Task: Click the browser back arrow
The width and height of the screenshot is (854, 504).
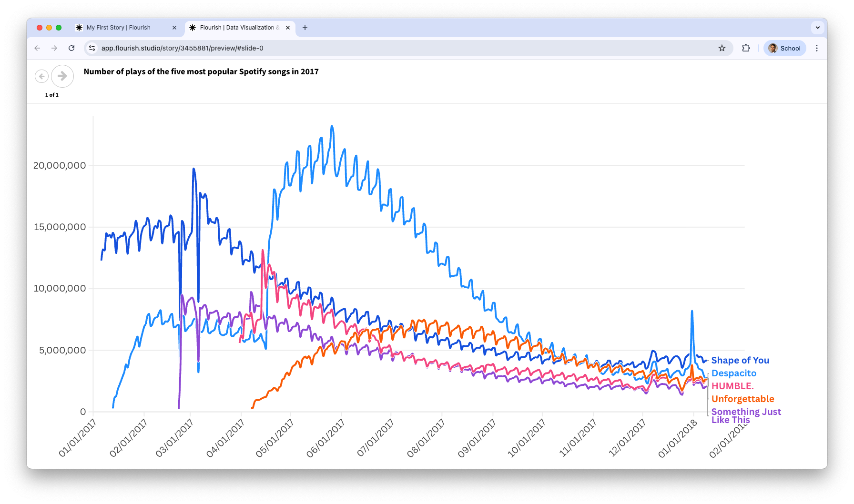Action: coord(37,48)
